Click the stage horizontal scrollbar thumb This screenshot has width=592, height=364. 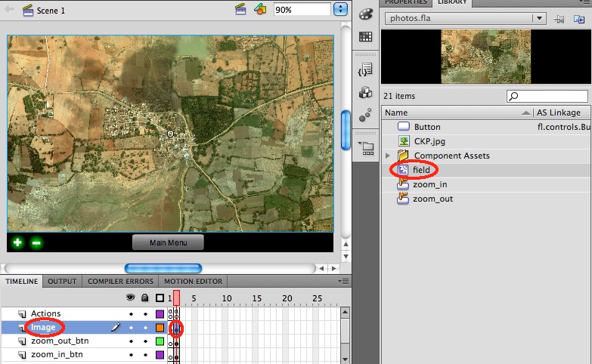[x=163, y=268]
